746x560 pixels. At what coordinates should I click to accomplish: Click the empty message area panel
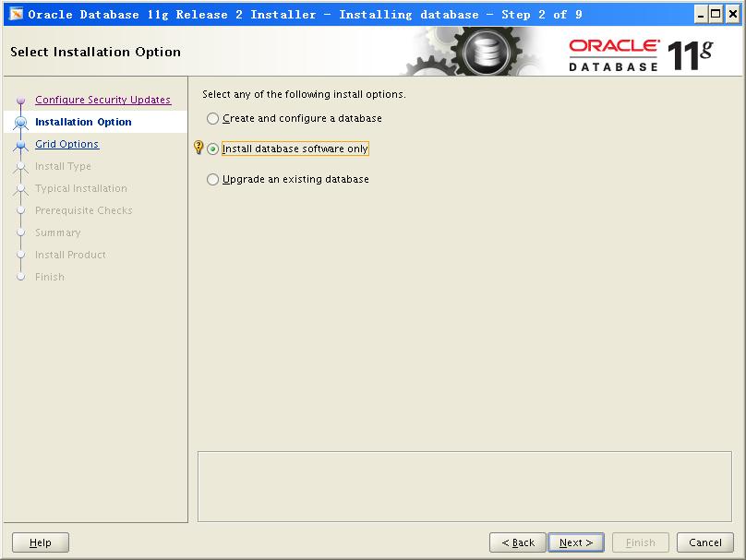(465, 486)
